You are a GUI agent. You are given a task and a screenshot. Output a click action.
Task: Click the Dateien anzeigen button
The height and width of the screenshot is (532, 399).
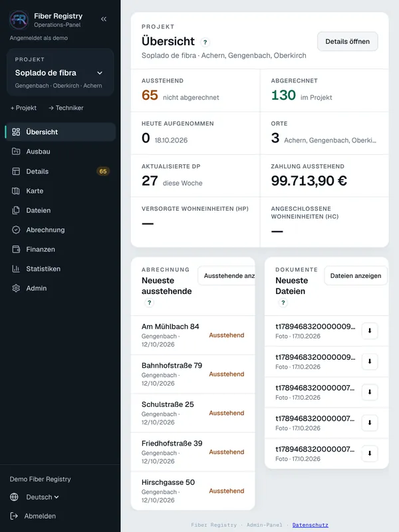[356, 276]
